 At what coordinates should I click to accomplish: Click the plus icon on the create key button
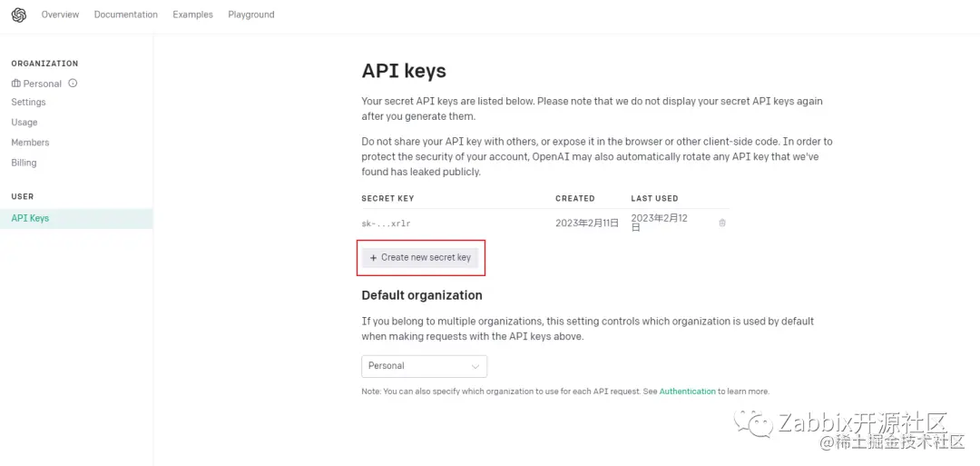(x=373, y=258)
